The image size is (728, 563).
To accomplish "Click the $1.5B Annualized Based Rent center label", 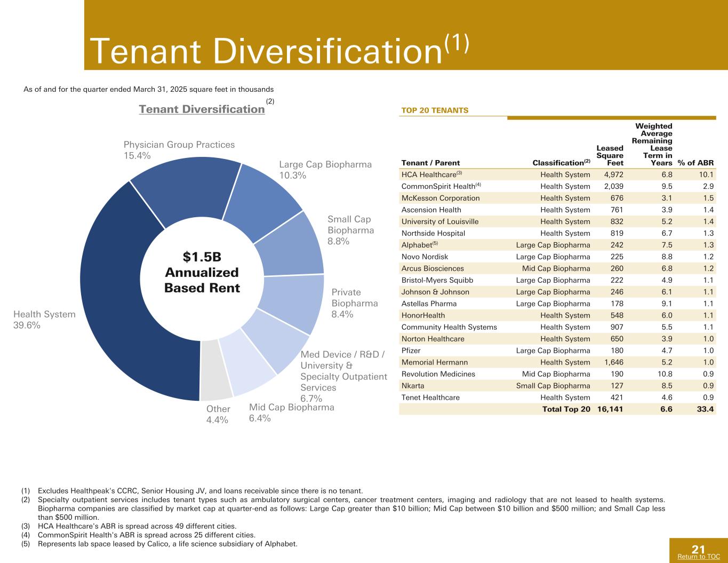I will coord(202,273).
